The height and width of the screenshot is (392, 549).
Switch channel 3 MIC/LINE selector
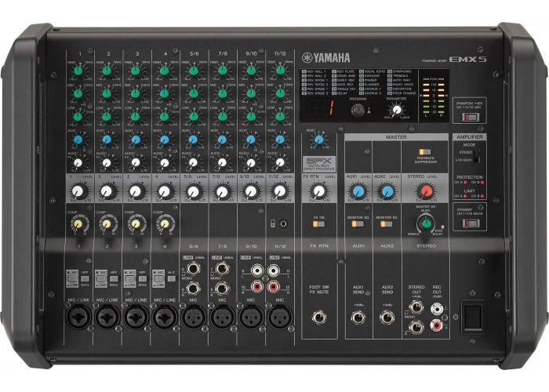tap(130, 278)
